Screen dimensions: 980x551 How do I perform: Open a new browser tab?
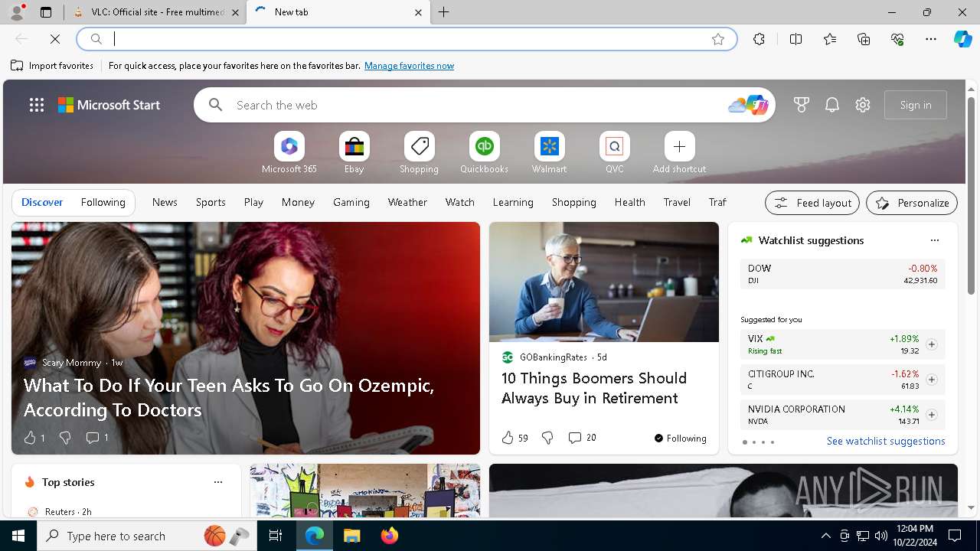click(x=444, y=12)
